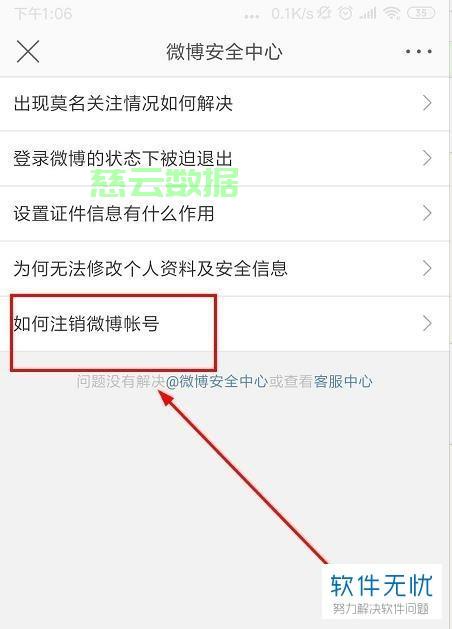
Task: Expand chevron next to 设置证件信息有什么作用
Action: [x=427, y=213]
